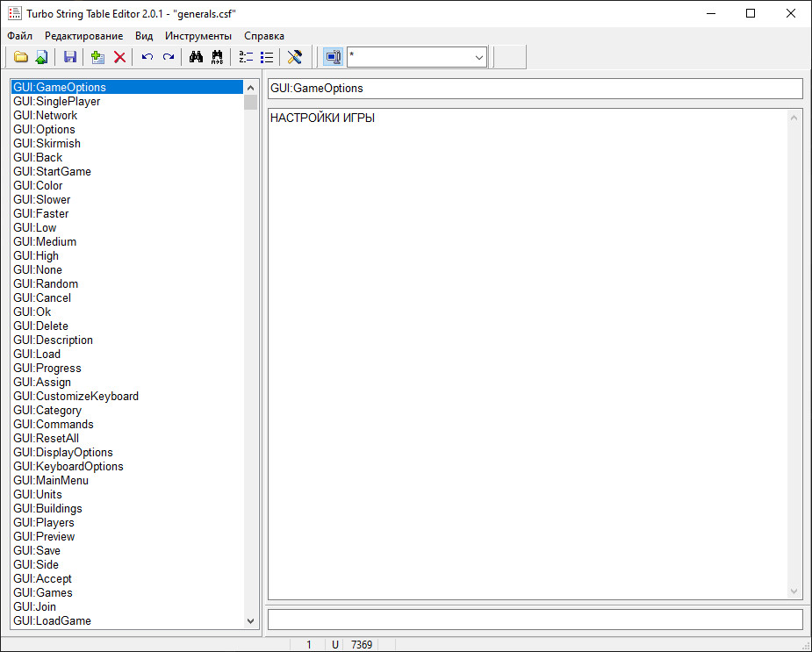Open settings with the hammer and screwdriver icon
Screen dimensions: 812x652
(x=294, y=57)
